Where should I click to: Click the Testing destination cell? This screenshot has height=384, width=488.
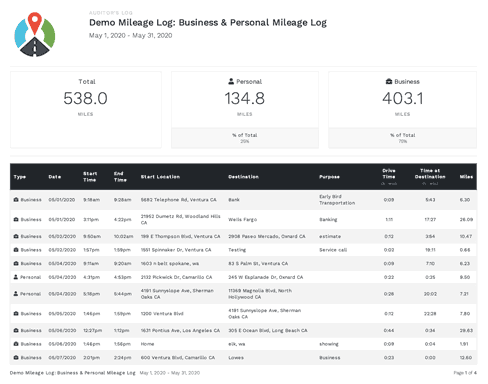tap(237, 250)
